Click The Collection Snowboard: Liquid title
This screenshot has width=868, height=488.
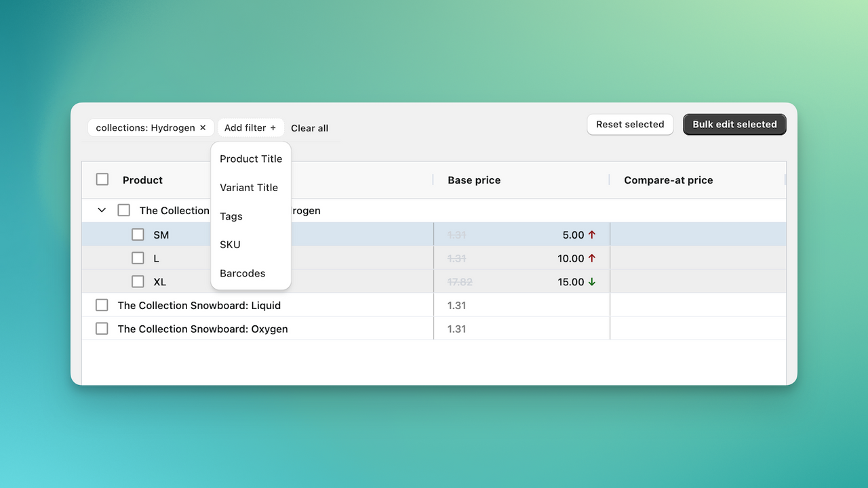pos(199,306)
